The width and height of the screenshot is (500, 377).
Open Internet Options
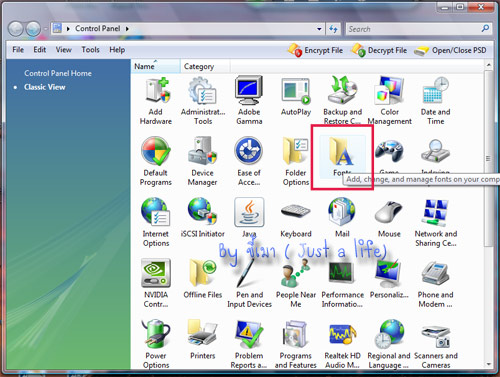156,222
